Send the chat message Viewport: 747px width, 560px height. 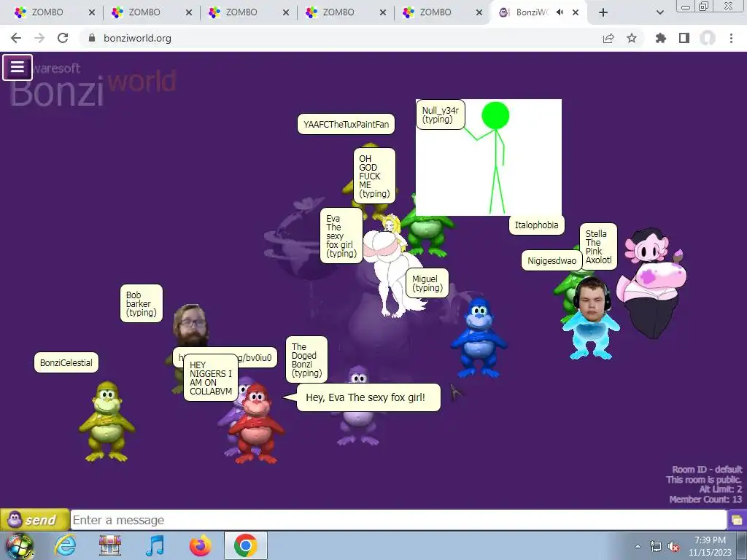coord(34,519)
